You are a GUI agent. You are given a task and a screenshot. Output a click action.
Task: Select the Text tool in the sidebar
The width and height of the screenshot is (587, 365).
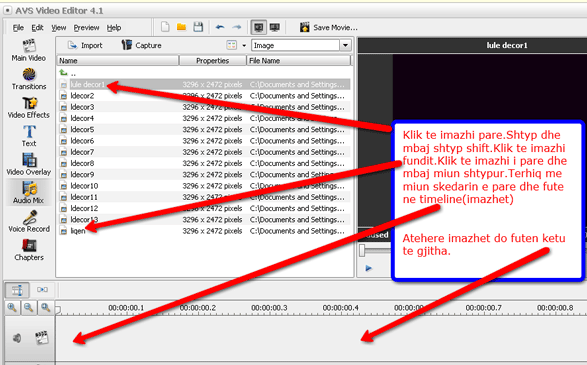[29, 136]
